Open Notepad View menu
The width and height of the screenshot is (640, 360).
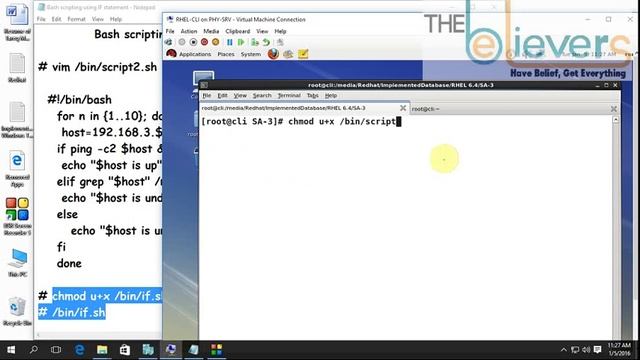[98, 19]
